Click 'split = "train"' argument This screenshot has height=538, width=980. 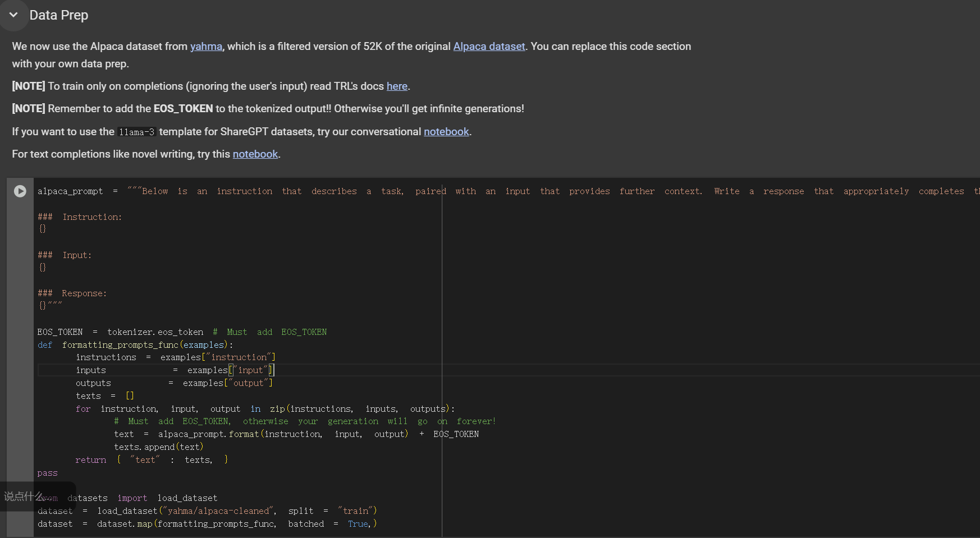coord(330,511)
